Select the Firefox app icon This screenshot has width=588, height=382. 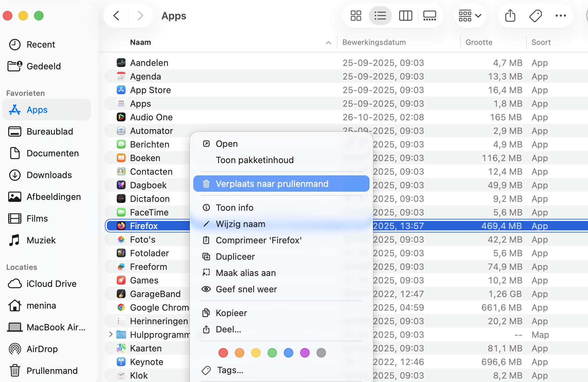click(x=121, y=225)
